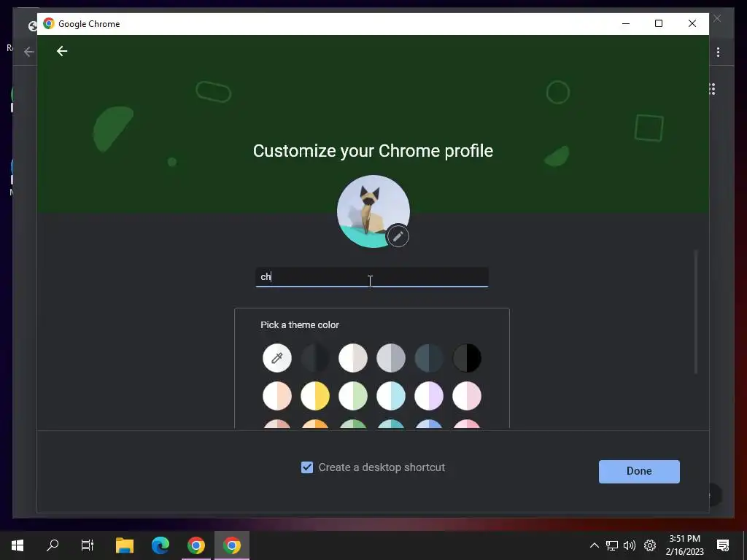Viewport: 747px width, 560px height.
Task: Open Windows taskbar search
Action: [x=53, y=545]
